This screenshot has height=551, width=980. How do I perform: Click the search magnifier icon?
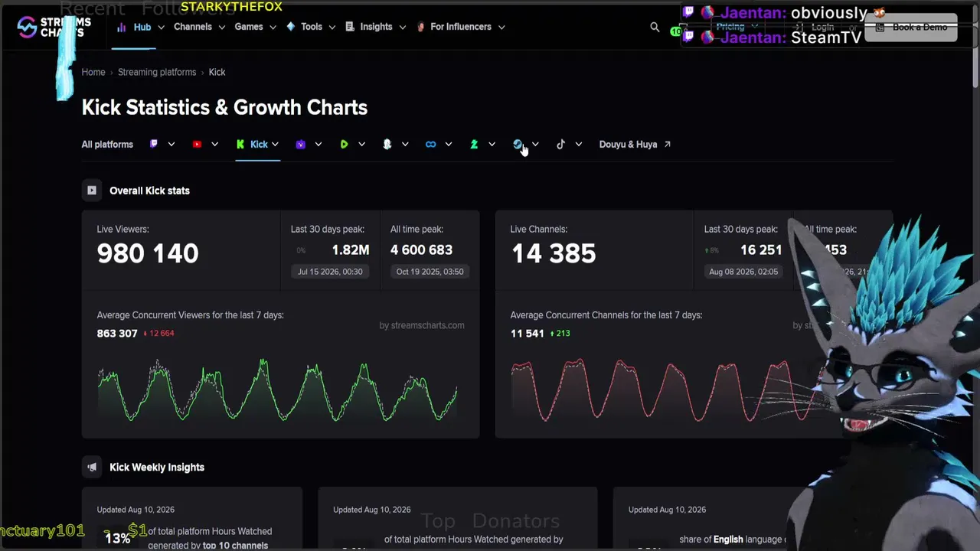click(655, 27)
